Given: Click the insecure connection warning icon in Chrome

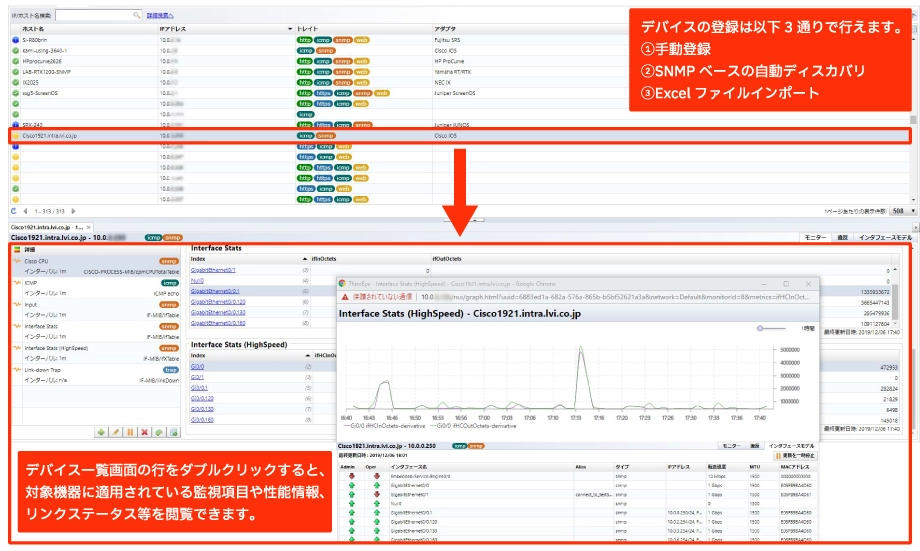Looking at the screenshot, I should (345, 297).
